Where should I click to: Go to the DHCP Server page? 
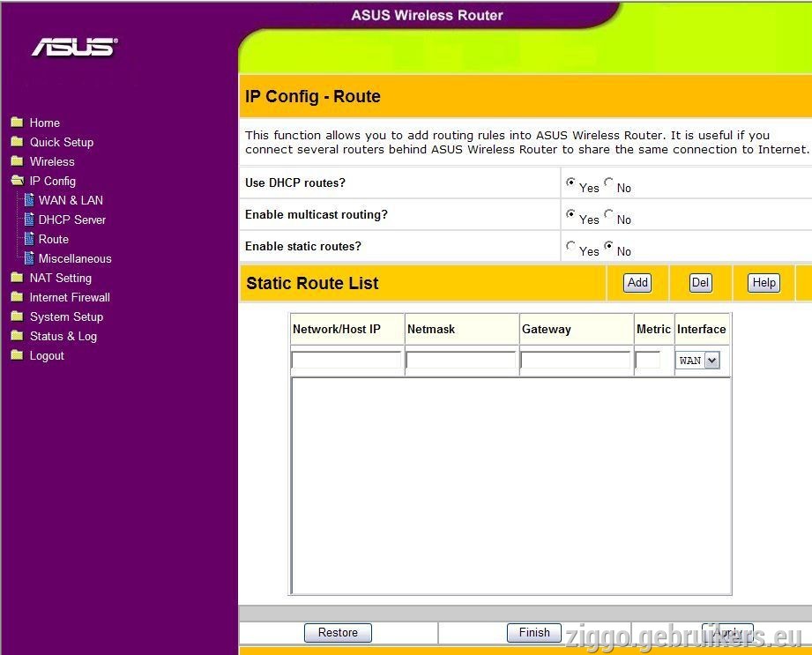tap(72, 220)
